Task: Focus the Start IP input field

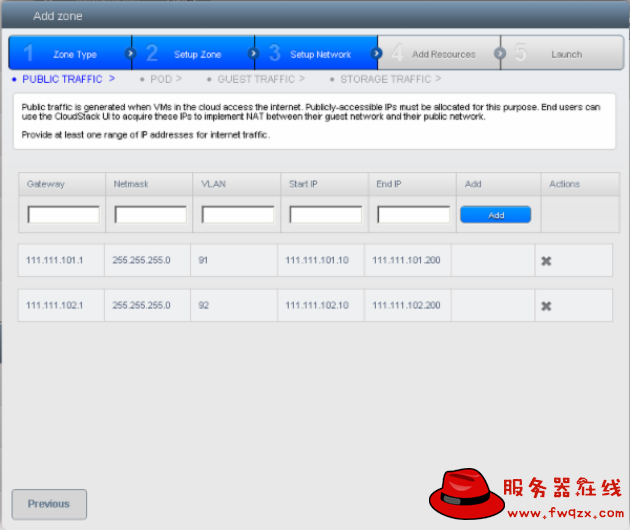Action: coord(326,215)
